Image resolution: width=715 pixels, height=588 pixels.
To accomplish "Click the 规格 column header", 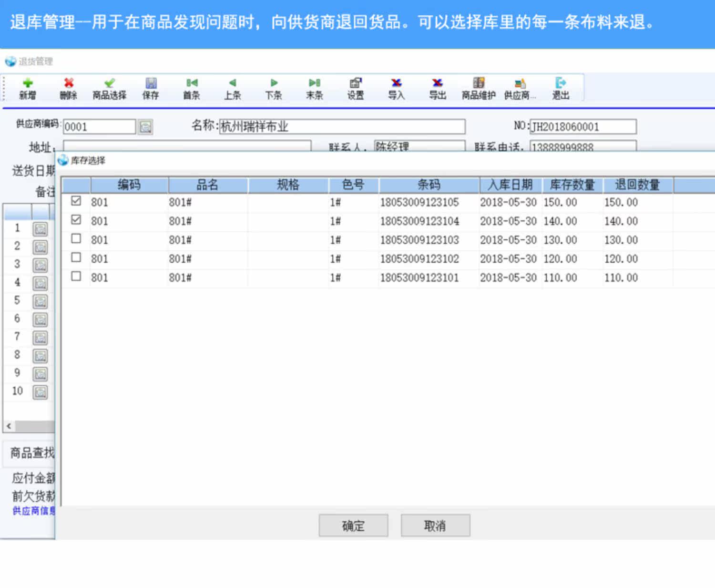I will (x=288, y=185).
